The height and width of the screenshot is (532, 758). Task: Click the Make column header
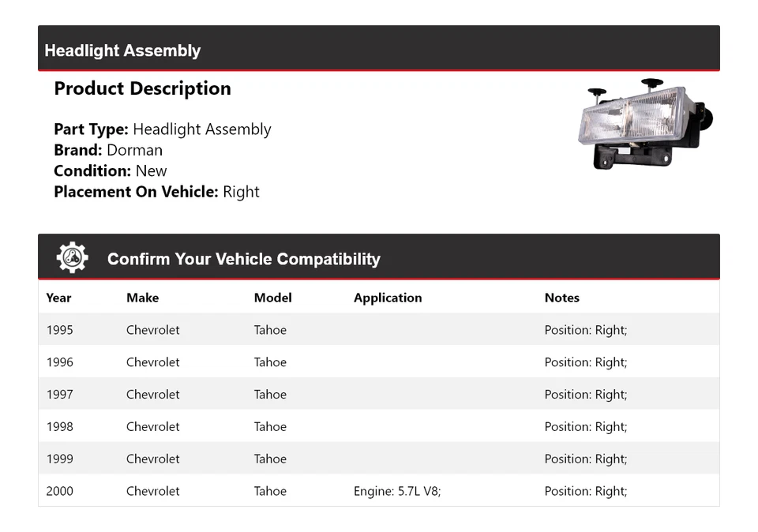(x=142, y=298)
